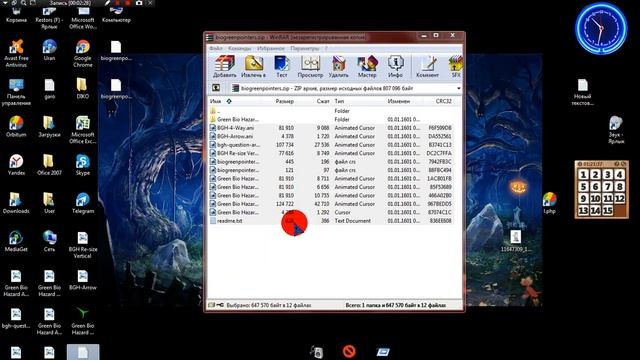This screenshot has width=640, height=360.
Task: Open the Файл menu
Action: (216, 48)
